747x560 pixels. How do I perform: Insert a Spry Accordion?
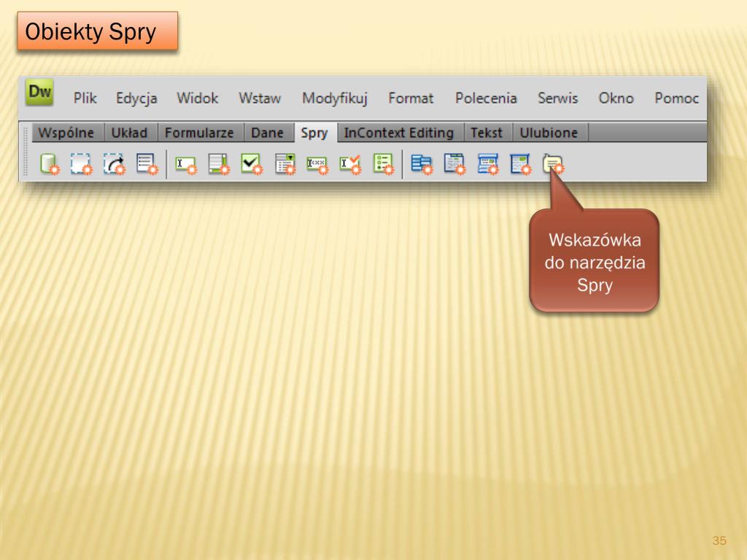[x=488, y=164]
